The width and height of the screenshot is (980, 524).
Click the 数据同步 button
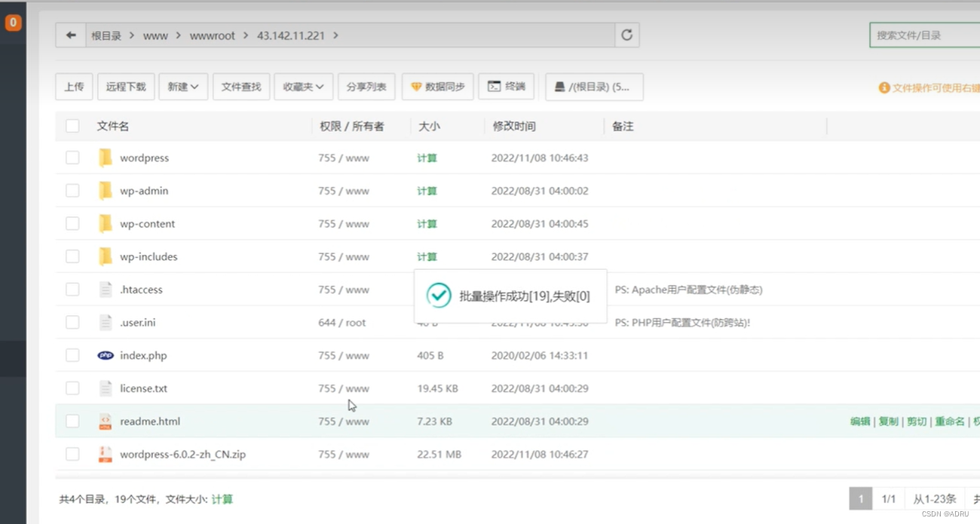click(x=437, y=87)
